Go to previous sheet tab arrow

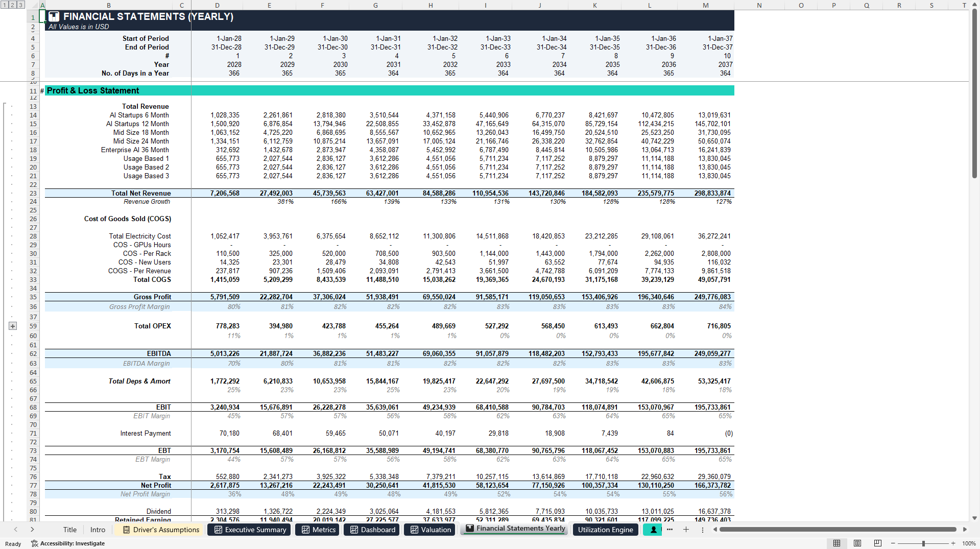pyautogui.click(x=16, y=530)
